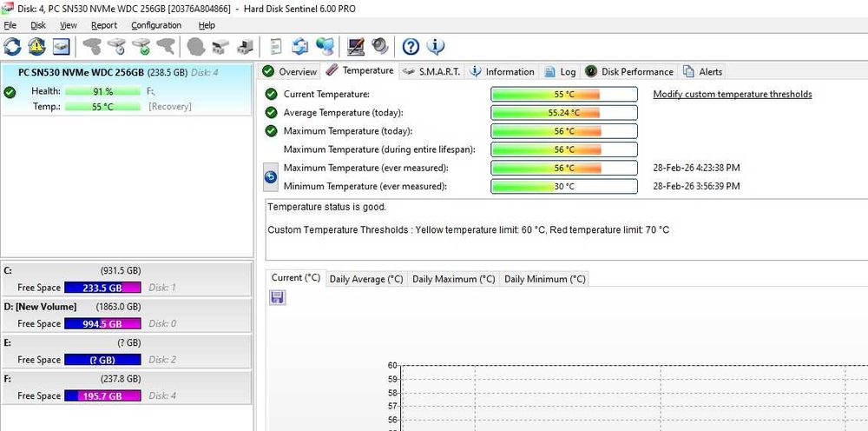Select the D: [New Volume] partition entry

point(126,315)
